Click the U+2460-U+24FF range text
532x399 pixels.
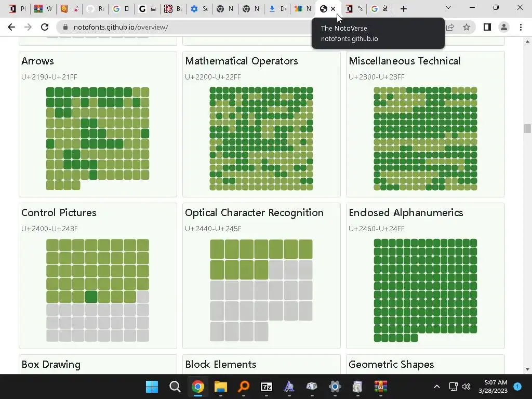click(x=376, y=229)
